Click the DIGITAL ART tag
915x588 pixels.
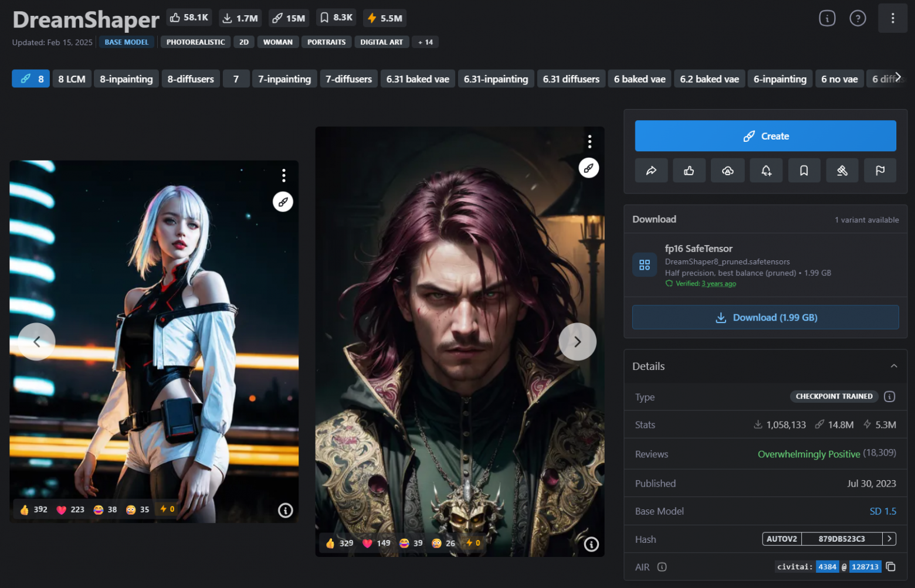(381, 42)
